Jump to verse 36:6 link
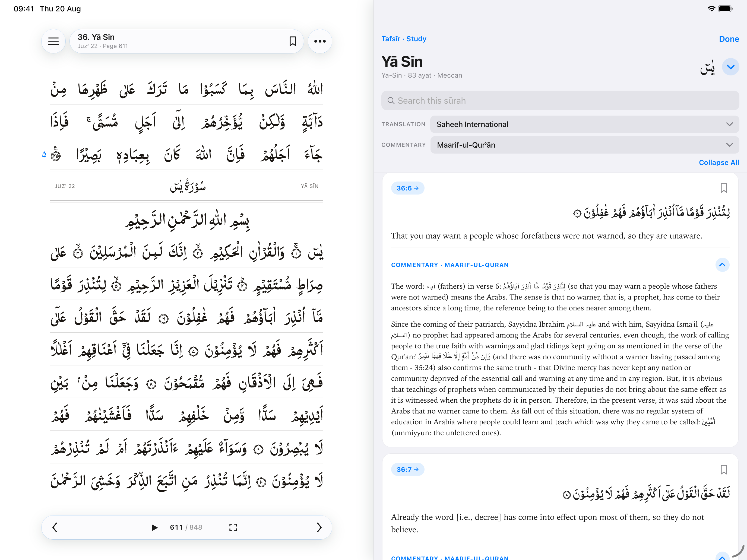The height and width of the screenshot is (560, 747). click(408, 188)
